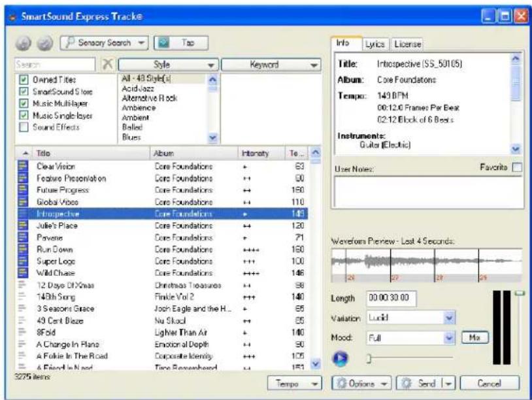Screen dimensions: 532x400
Task: Click the back navigation arrow icon
Action: coord(24,43)
